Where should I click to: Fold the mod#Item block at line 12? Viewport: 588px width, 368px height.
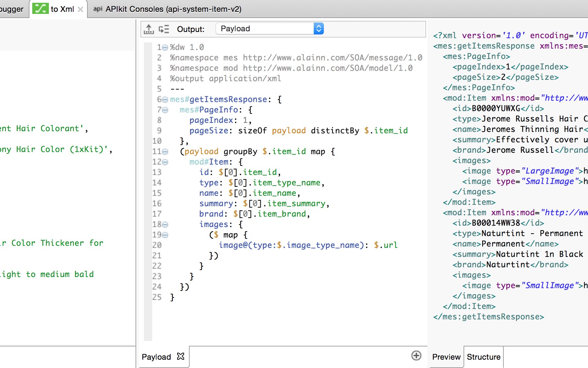(x=165, y=162)
